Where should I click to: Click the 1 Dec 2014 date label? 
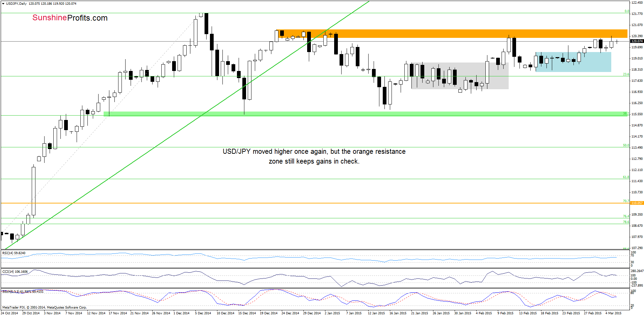(x=182, y=313)
